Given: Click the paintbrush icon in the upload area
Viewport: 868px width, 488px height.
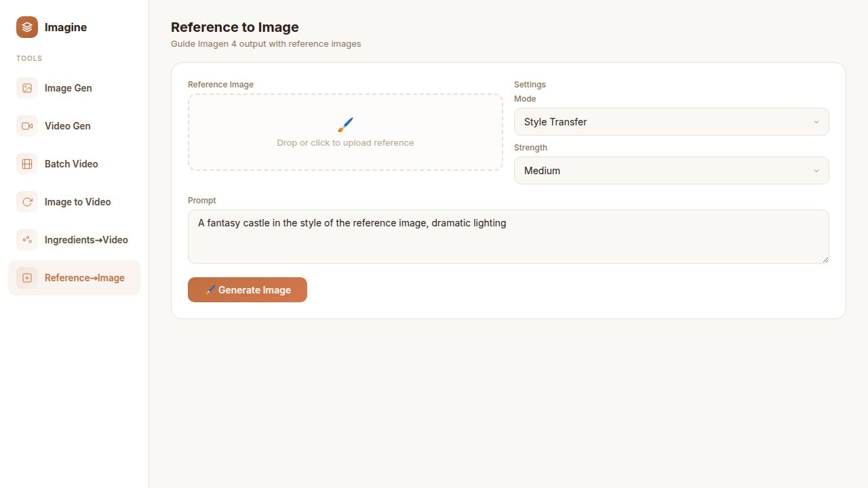Looking at the screenshot, I should [345, 125].
